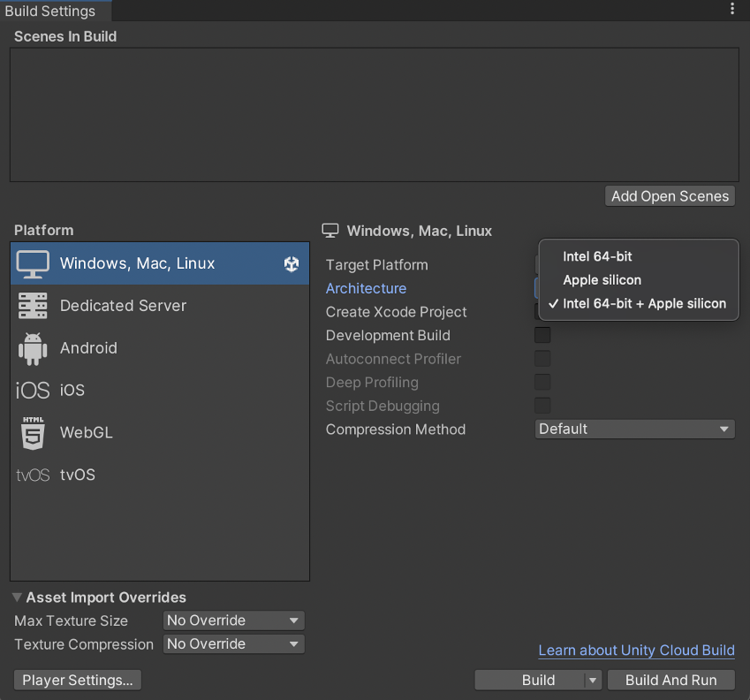Open the three-dot window options menu
This screenshot has height=700, width=750.
(731, 8)
